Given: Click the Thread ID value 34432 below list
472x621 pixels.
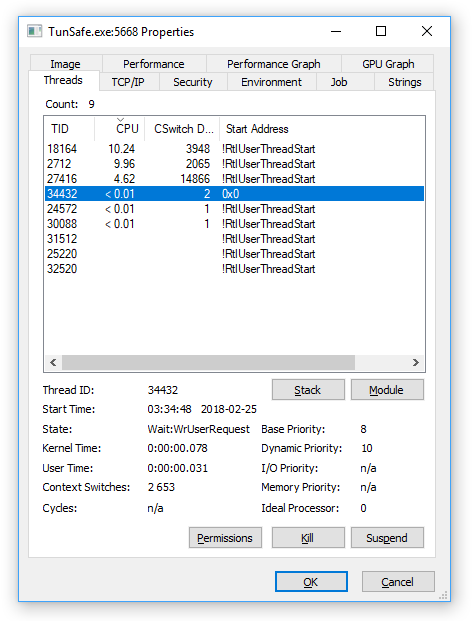Looking at the screenshot, I should pos(163,390).
